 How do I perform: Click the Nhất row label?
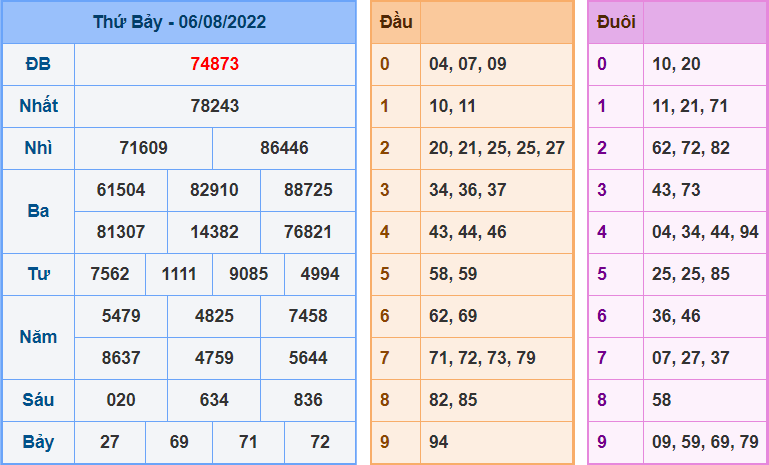click(38, 106)
